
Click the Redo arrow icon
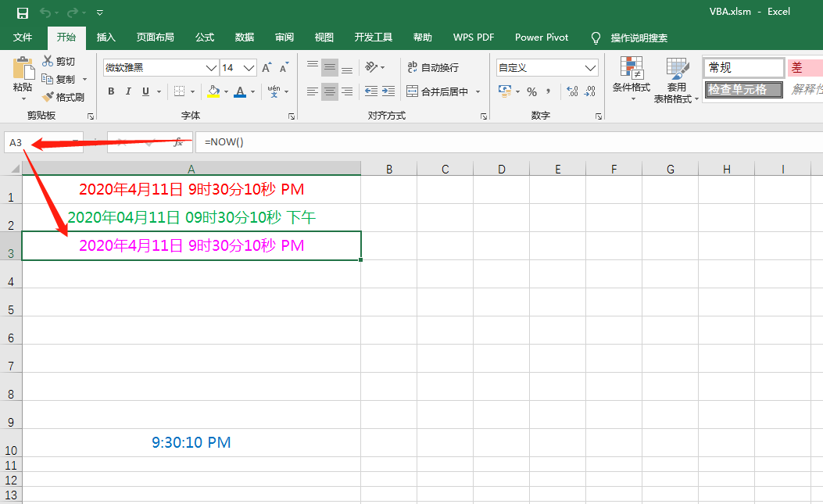click(73, 13)
